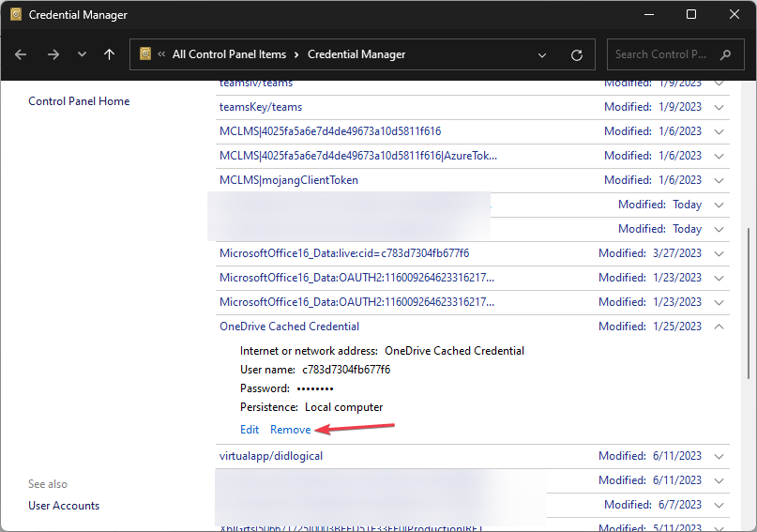This screenshot has width=757, height=532.
Task: Click Credential Manager breadcrumb segment
Action: (356, 54)
